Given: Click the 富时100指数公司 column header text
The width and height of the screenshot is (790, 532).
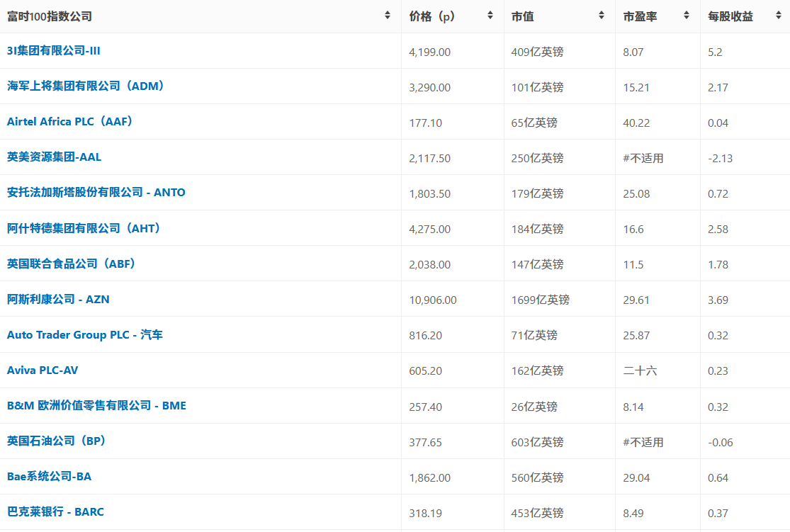Looking at the screenshot, I should click(50, 16).
